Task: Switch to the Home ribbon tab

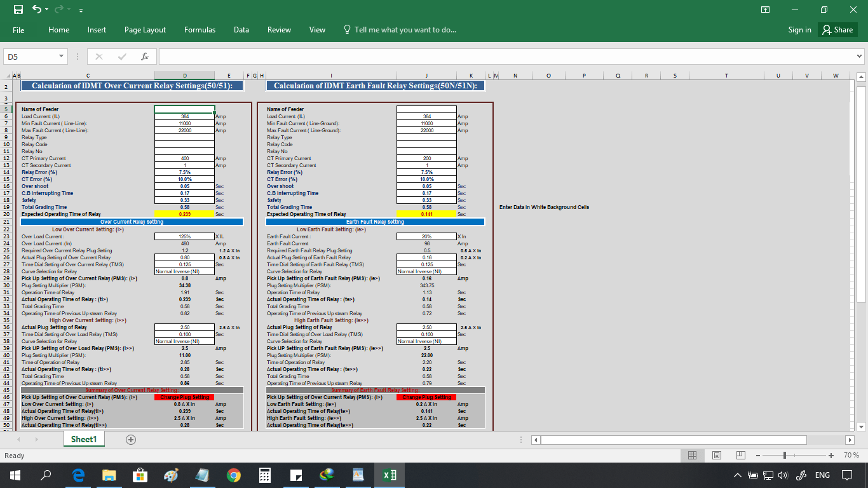Action: 58,30
